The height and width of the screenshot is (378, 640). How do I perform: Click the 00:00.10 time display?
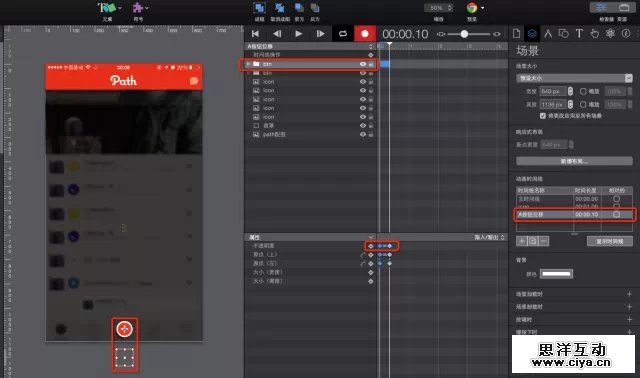(405, 34)
